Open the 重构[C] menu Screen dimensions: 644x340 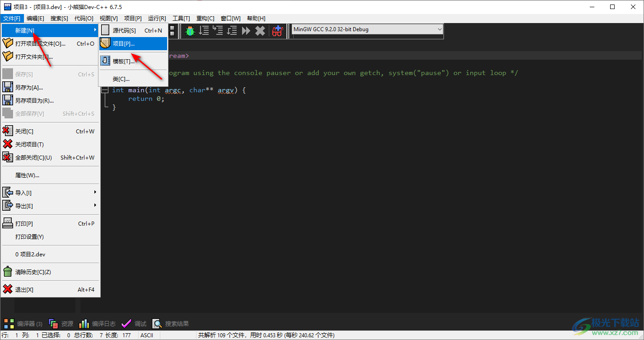click(x=205, y=19)
